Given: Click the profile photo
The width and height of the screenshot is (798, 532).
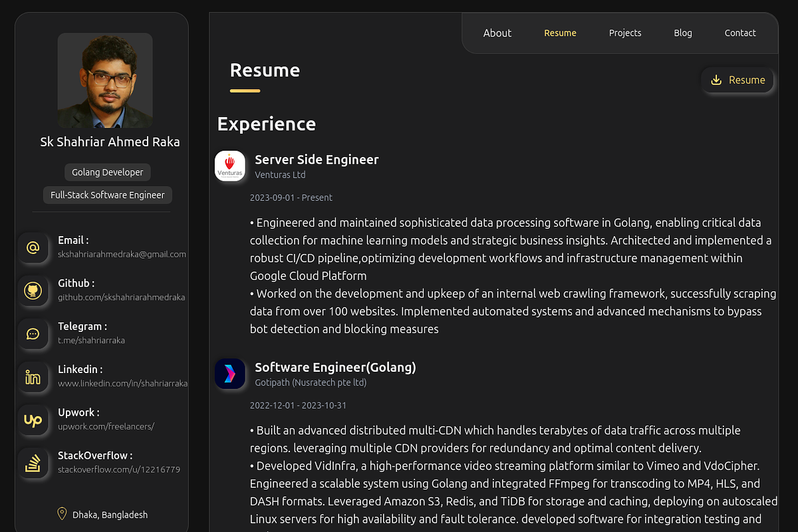Looking at the screenshot, I should point(105,80).
